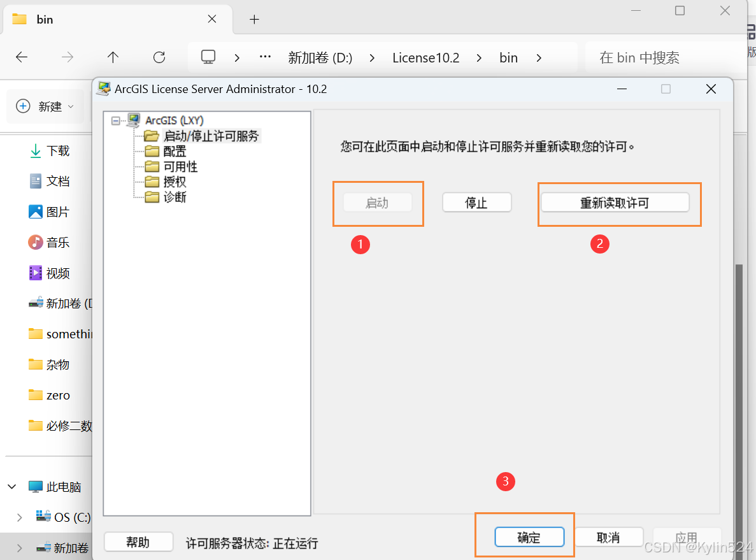Viewport: 756px width, 560px height.
Task: Close the bin tab
Action: 212,19
